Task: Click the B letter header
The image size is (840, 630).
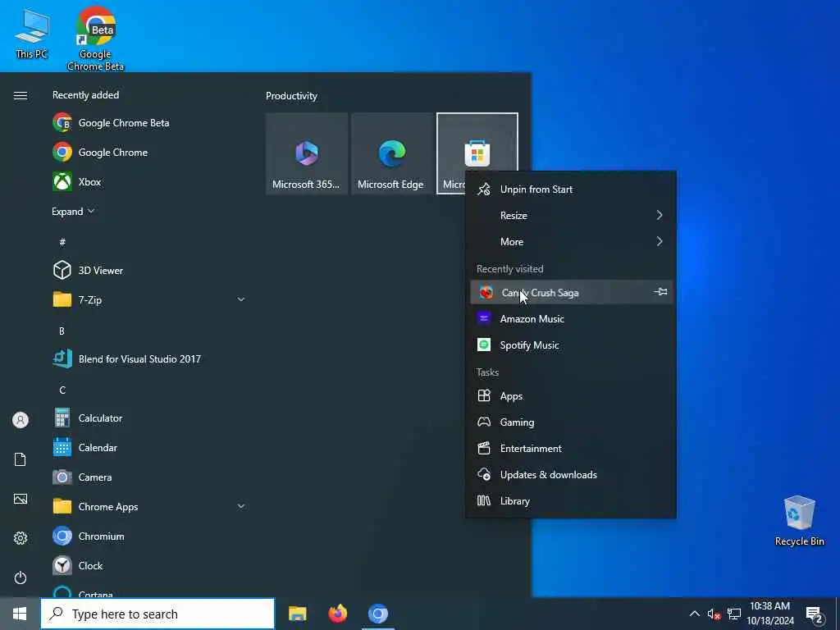Action: coord(62,331)
